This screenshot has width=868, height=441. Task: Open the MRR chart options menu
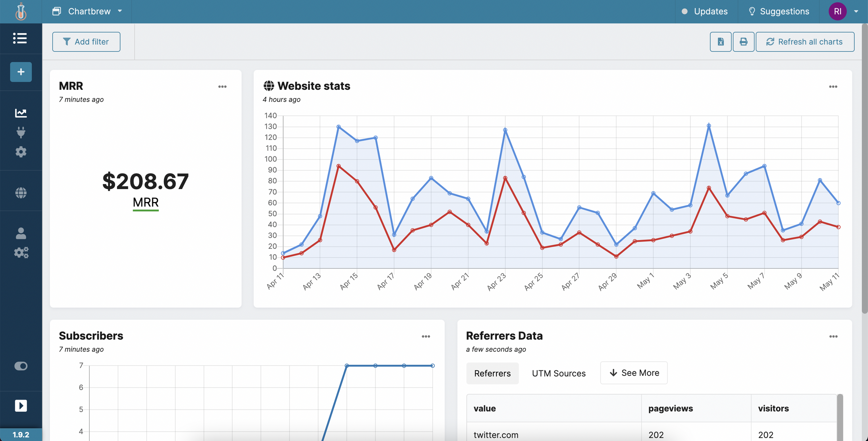click(x=222, y=87)
